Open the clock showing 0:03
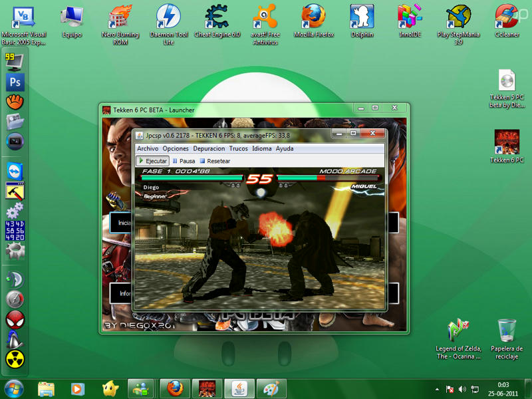The height and width of the screenshot is (399, 532). [503, 389]
